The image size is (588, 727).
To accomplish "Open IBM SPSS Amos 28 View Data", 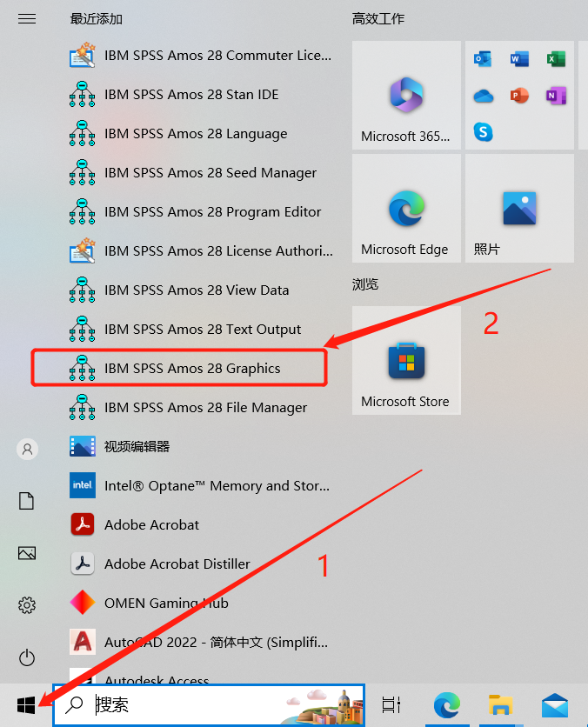I will [196, 290].
